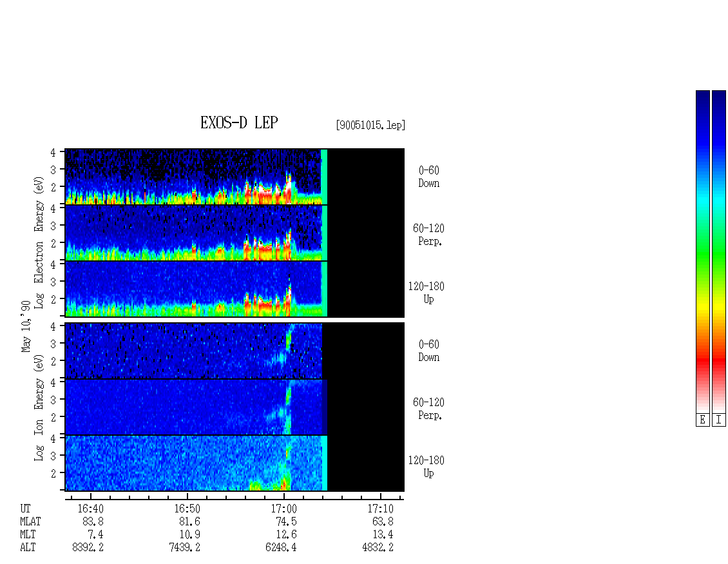This screenshot has height=564, width=728.
Task: Click the MLAT value 81.6
Action: pos(189,521)
